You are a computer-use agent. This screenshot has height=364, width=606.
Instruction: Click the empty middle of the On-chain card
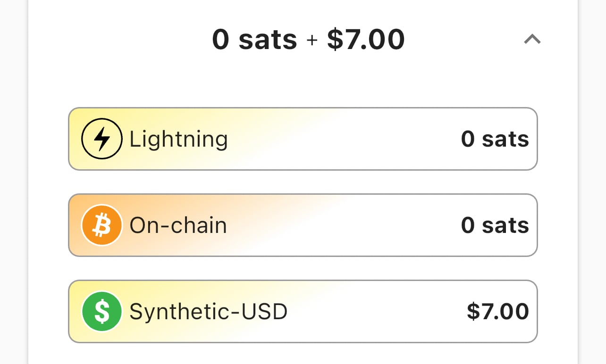pos(345,225)
